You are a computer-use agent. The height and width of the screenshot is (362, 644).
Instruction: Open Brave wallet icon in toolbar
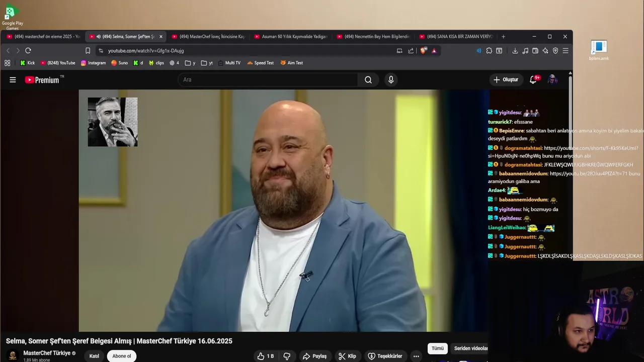click(535, 51)
